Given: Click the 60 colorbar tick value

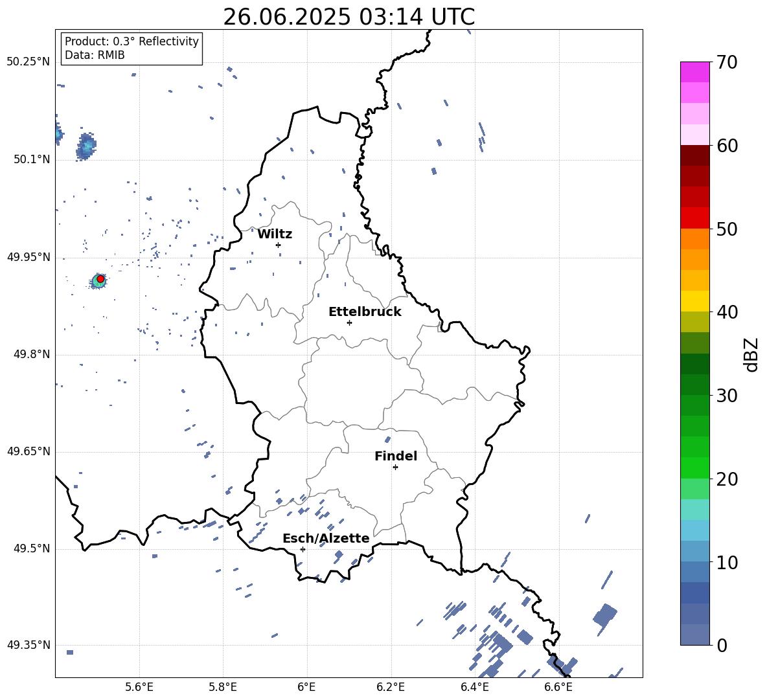Looking at the screenshot, I should pyautogui.click(x=727, y=146).
